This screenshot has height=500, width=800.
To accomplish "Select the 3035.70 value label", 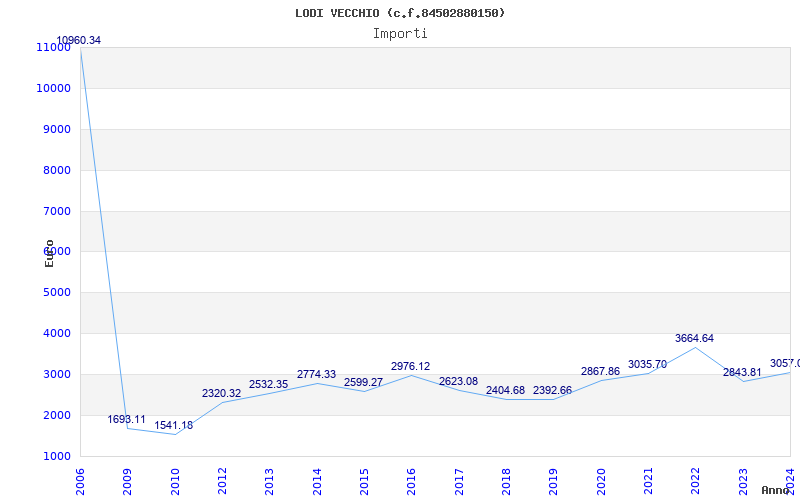I will (x=647, y=365).
